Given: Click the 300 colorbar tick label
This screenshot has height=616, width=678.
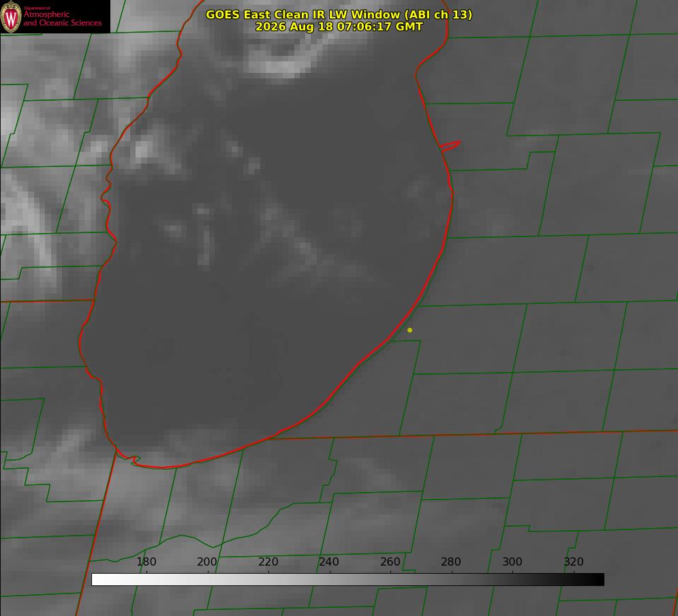Looking at the screenshot, I should (x=512, y=561).
